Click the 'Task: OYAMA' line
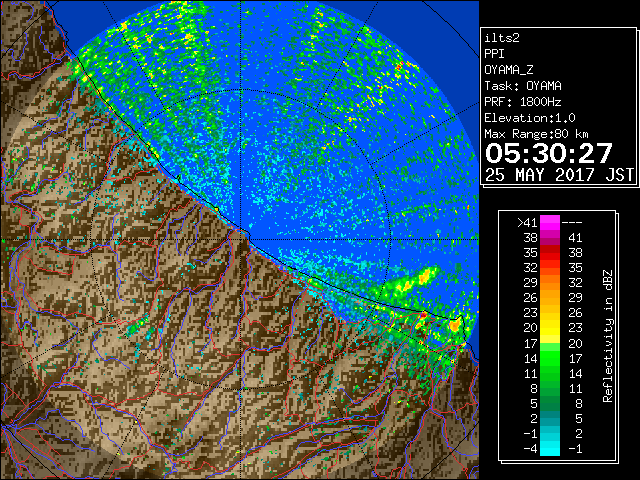The width and height of the screenshot is (640, 480). tap(523, 86)
